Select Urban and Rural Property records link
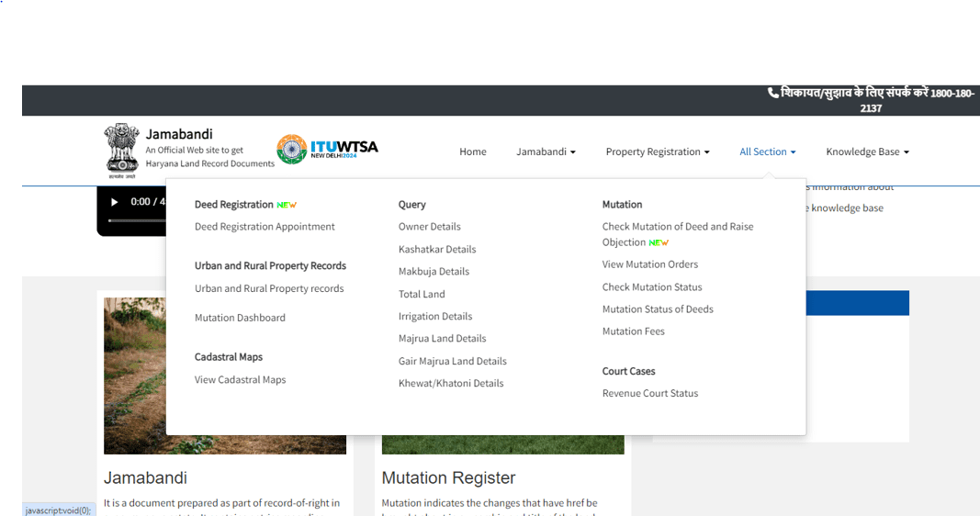 click(269, 288)
